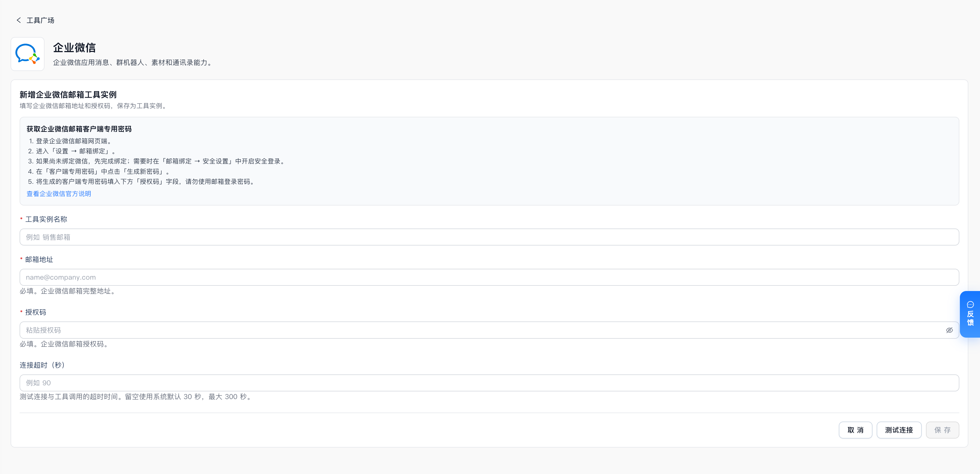The image size is (980, 474).
Task: Click step 3 about 安全设置 binding
Action: click(x=157, y=161)
